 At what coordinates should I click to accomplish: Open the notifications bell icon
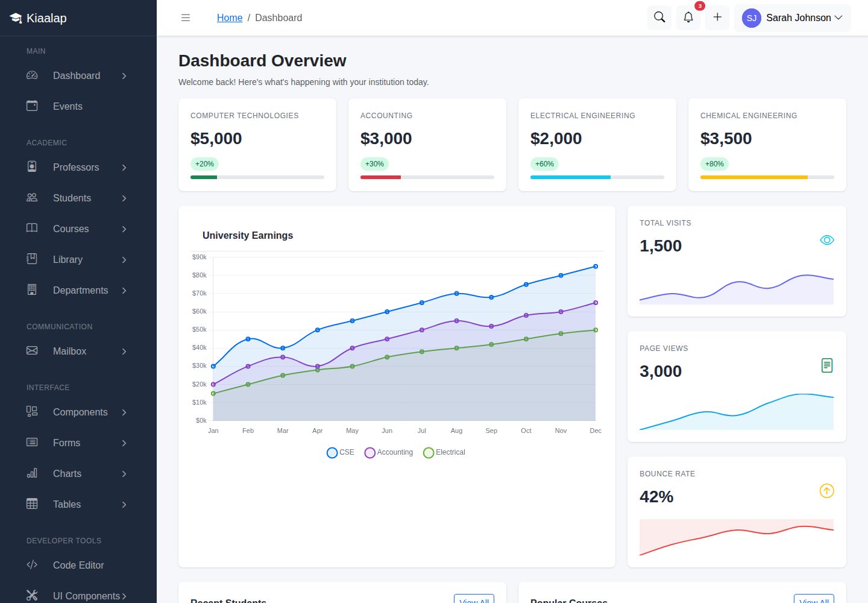[x=688, y=17]
